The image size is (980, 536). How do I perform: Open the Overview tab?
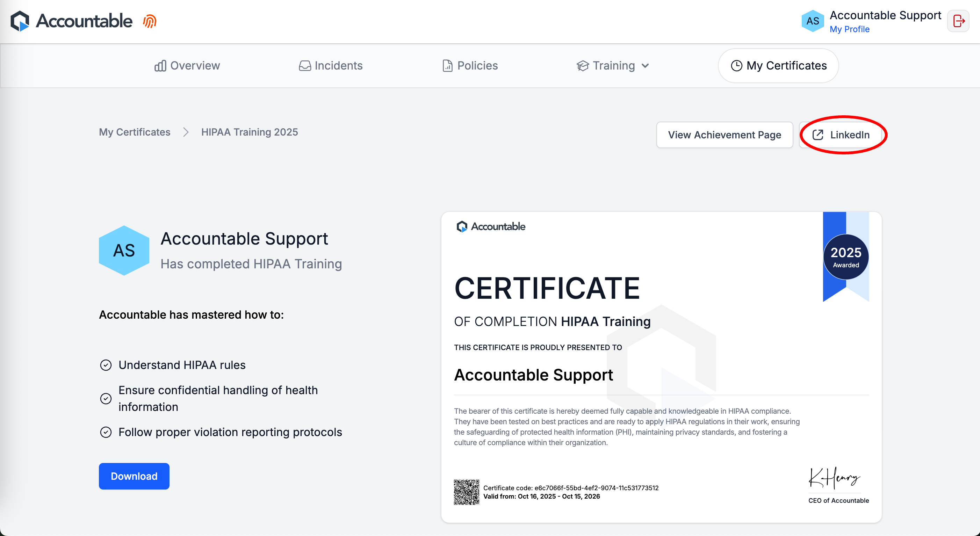[x=187, y=66]
